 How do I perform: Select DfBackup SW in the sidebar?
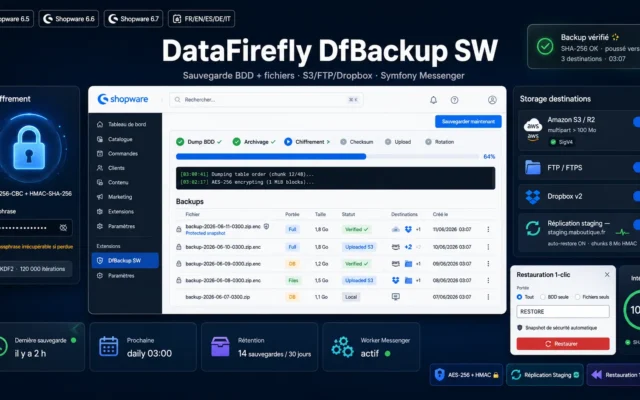(125, 260)
